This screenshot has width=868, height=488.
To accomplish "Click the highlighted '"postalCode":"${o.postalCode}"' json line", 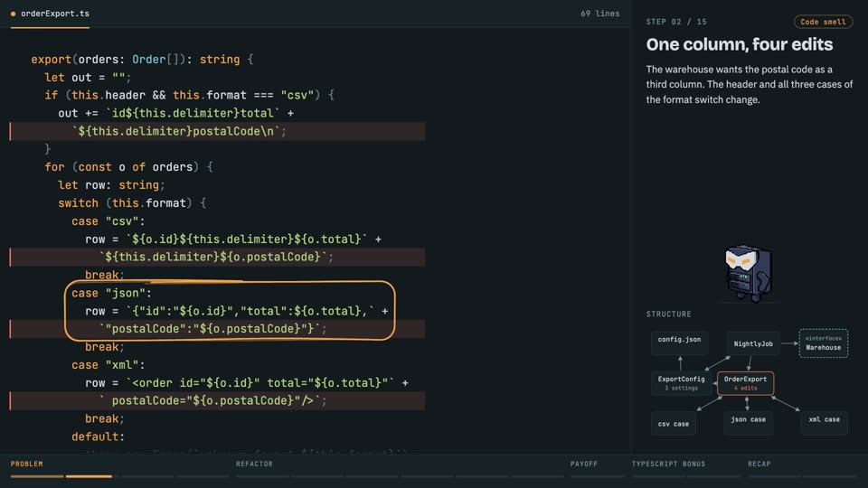I will 218,329.
